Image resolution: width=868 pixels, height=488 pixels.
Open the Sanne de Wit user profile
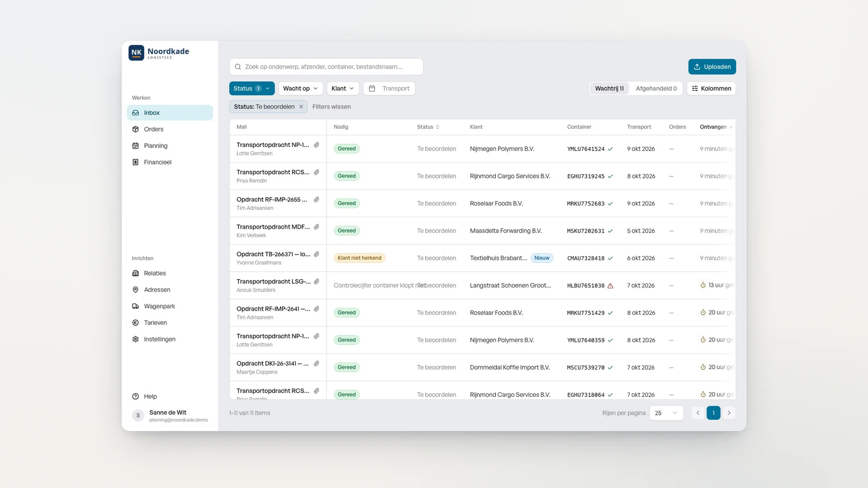tap(170, 416)
